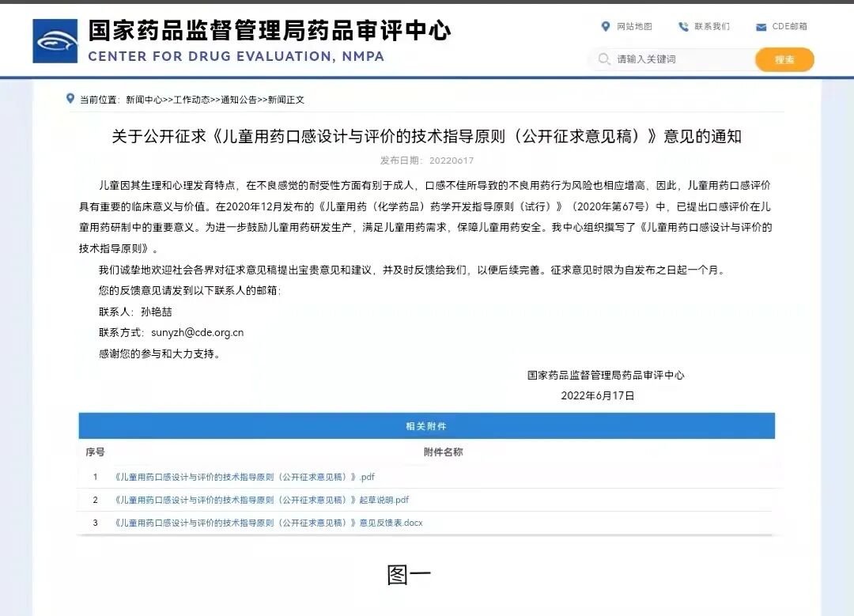Click the 附件名称 column header

click(443, 452)
